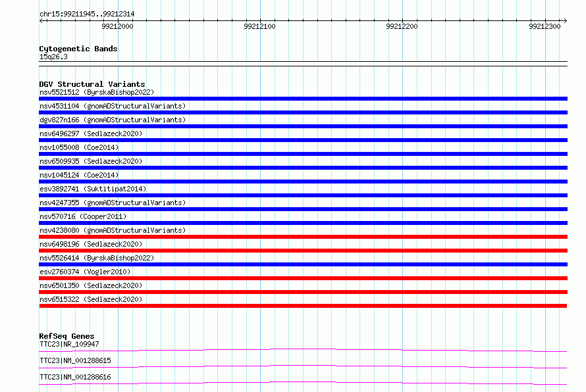Click the nsv6496297 (Sedlazeck2020) label
Viewport: 586px width, 392px height.
pos(91,134)
